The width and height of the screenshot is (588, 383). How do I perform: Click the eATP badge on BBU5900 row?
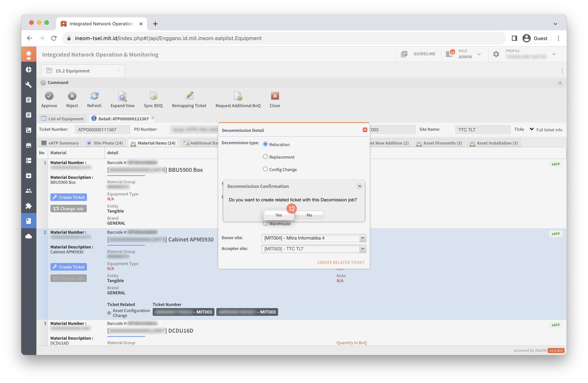(555, 164)
